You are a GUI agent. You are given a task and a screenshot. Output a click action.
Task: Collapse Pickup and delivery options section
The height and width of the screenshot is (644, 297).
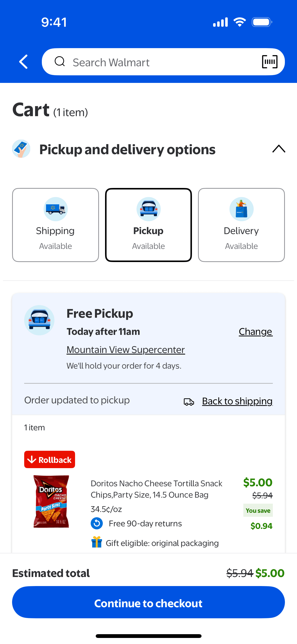279,149
